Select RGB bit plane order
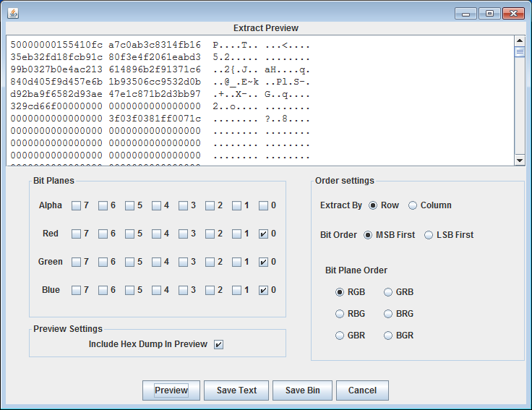 tap(340, 292)
